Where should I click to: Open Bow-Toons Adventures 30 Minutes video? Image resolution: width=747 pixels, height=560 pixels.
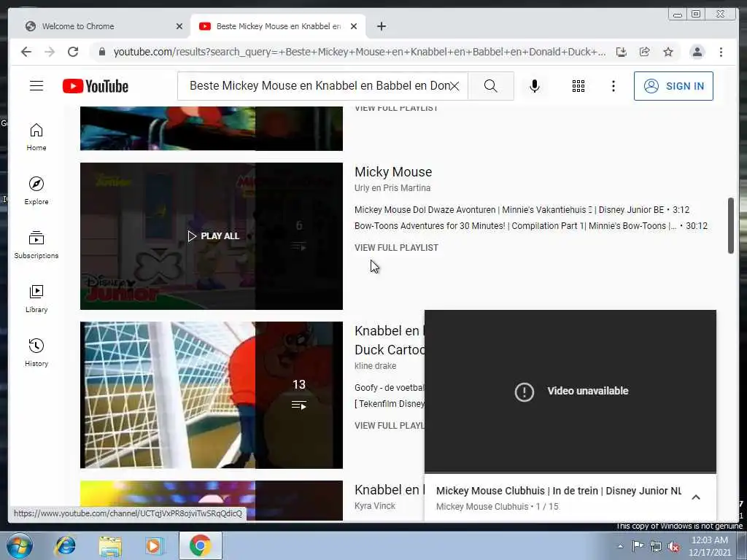tap(531, 226)
